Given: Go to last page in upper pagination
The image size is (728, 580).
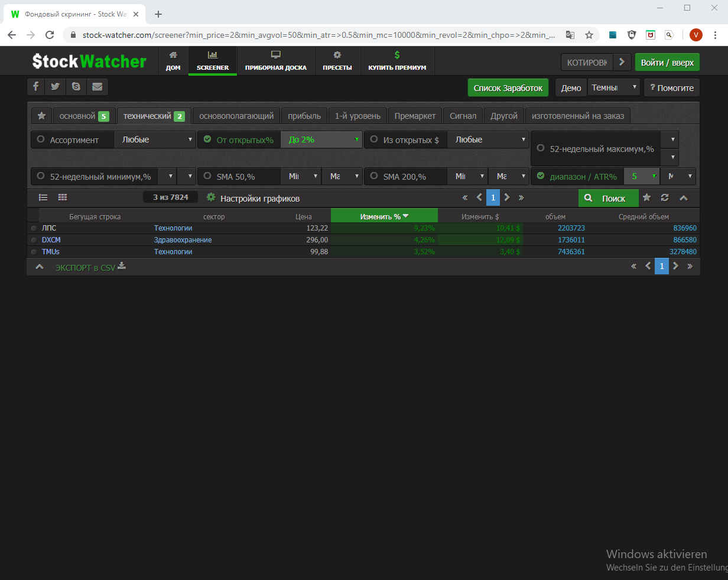Looking at the screenshot, I should tap(521, 197).
